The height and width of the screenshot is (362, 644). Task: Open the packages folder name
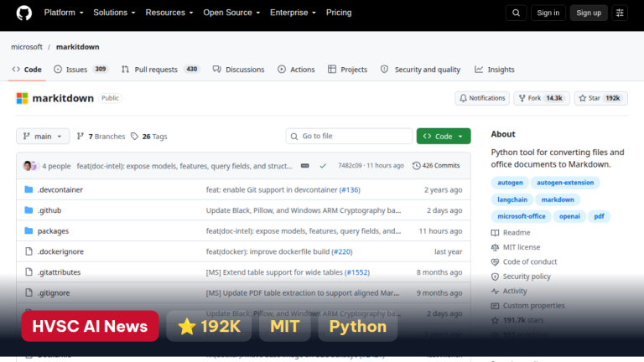53,230
